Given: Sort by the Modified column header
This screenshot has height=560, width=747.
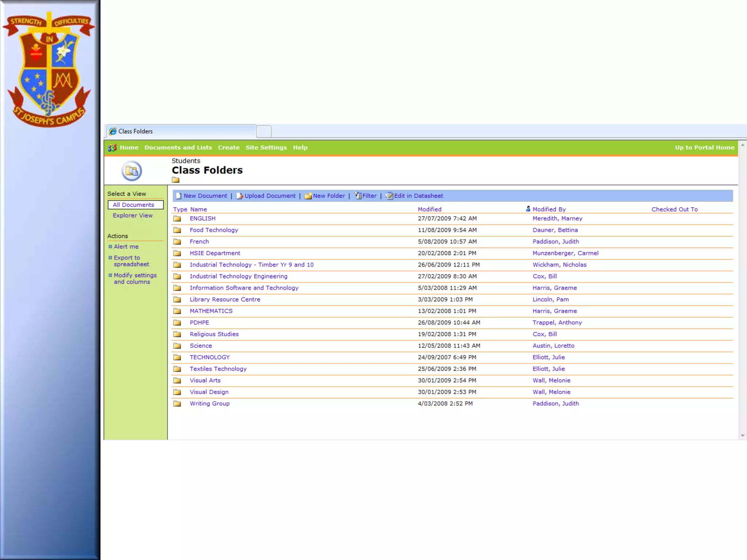Looking at the screenshot, I should click(x=429, y=209).
